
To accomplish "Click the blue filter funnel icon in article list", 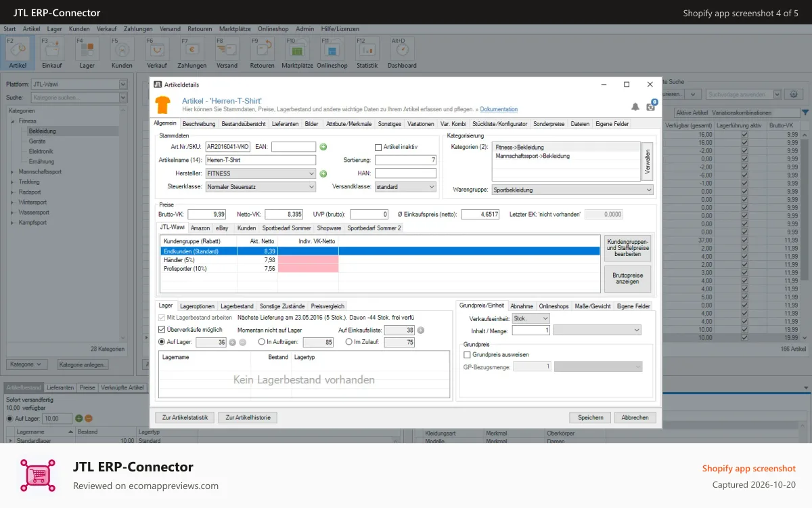I will click(x=805, y=113).
